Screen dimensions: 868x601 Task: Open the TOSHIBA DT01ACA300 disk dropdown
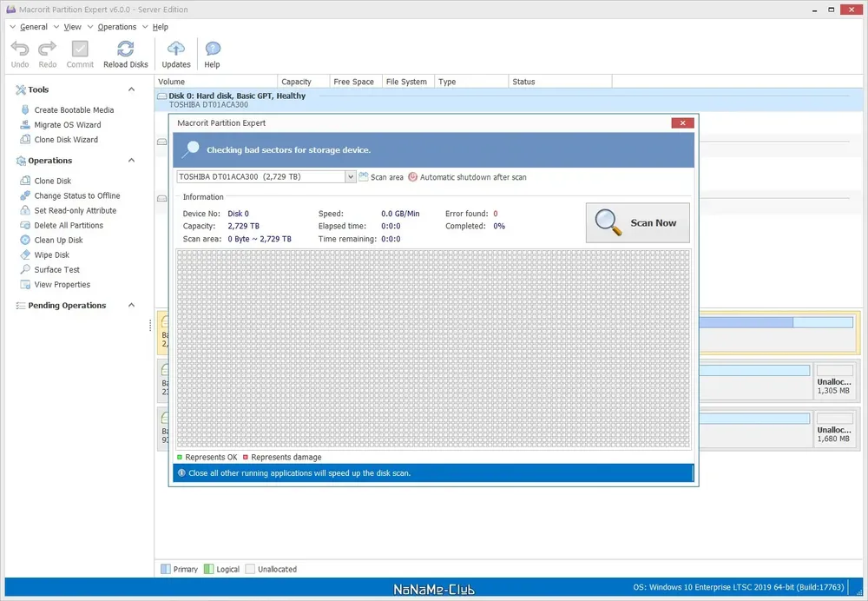[x=351, y=176]
